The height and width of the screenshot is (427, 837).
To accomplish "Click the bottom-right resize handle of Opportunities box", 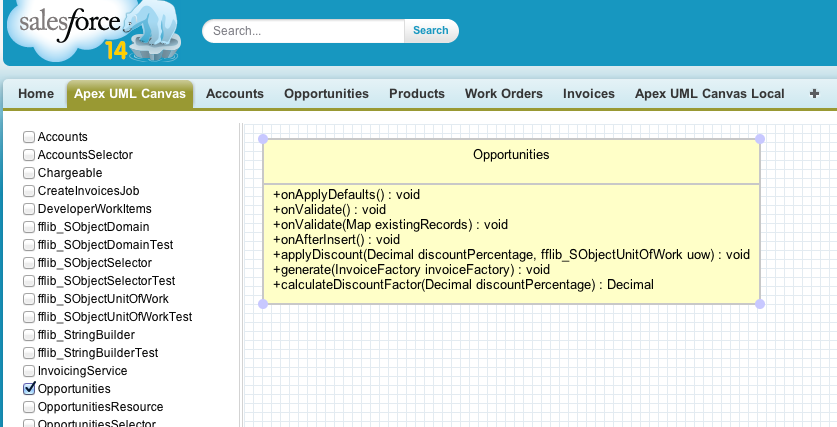I will [760, 304].
